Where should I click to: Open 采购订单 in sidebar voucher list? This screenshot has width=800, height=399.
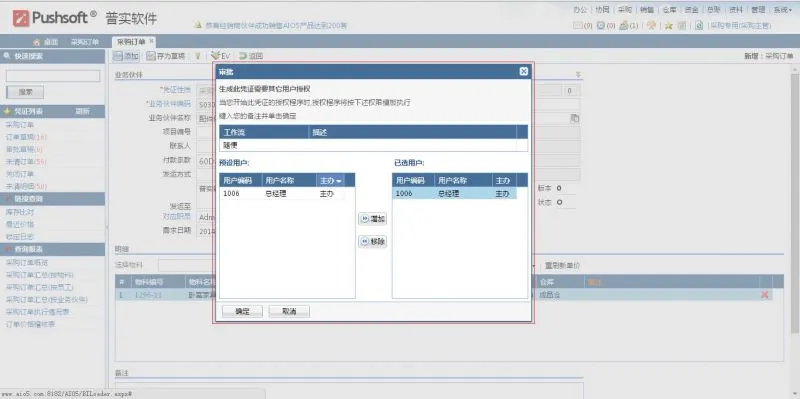[x=20, y=124]
